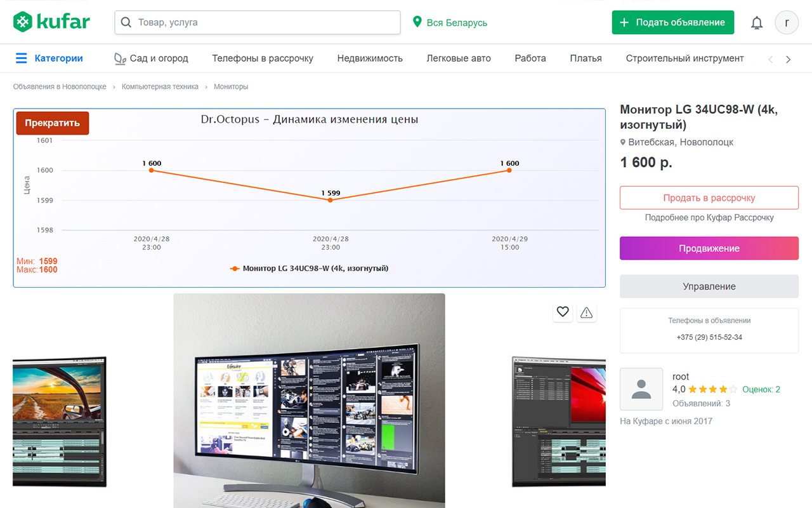Click the price 1 600 р.
The image size is (812, 508).
click(x=646, y=163)
